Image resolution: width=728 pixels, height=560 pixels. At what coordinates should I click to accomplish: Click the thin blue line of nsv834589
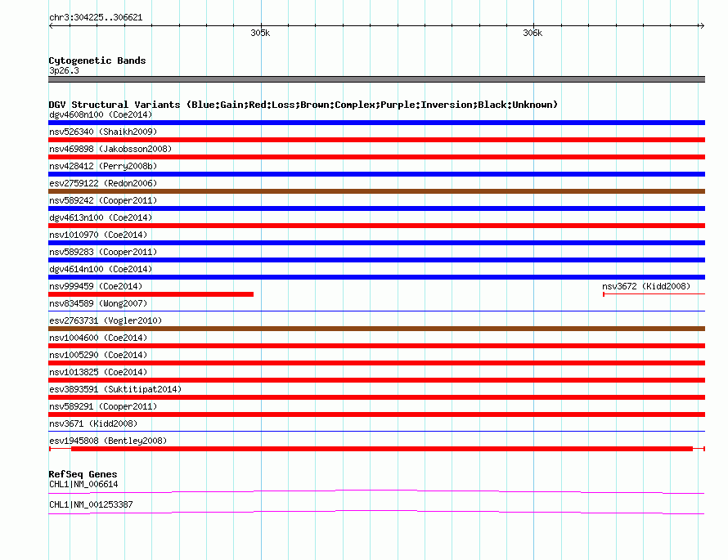[376, 311]
